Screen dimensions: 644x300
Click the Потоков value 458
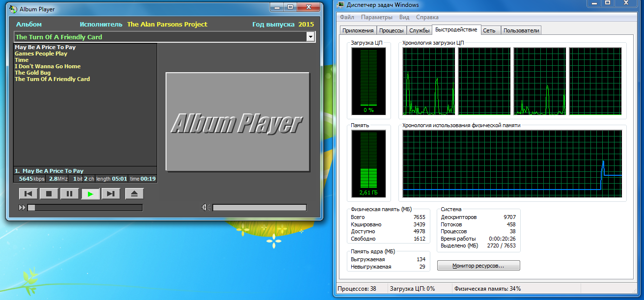511,224
